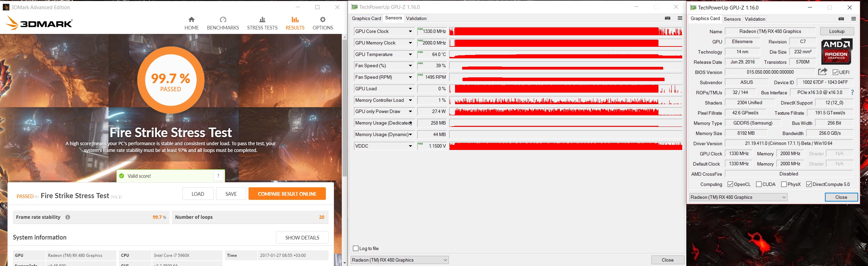Open the VDDC sensor dropdown
Screen dimensions: 868x266
click(x=410, y=146)
